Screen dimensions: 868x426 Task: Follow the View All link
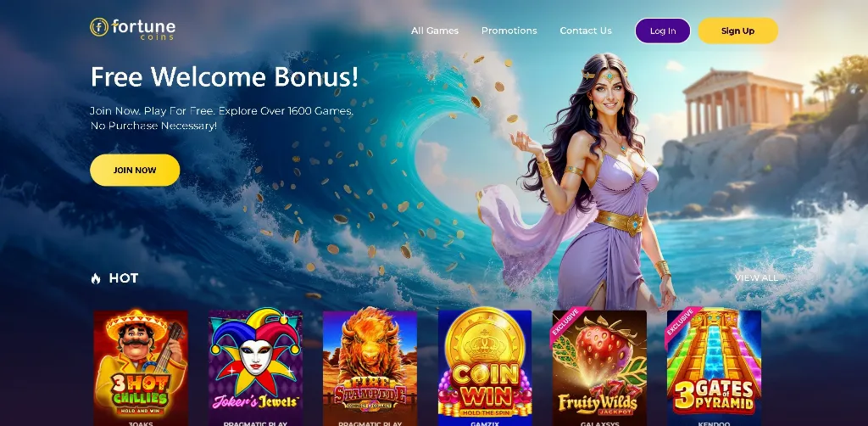(756, 277)
